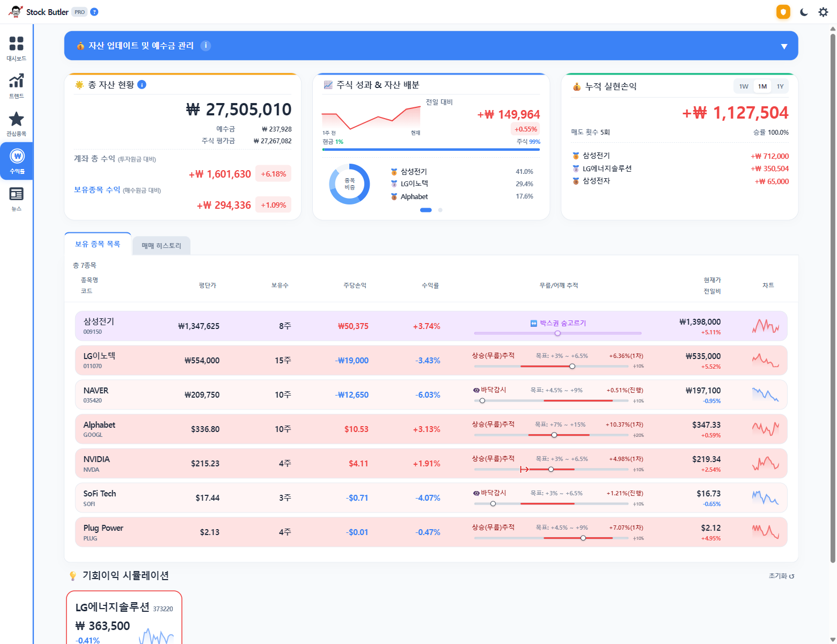Click the 종목비중 donut chart
The width and height of the screenshot is (837, 644).
[349, 184]
